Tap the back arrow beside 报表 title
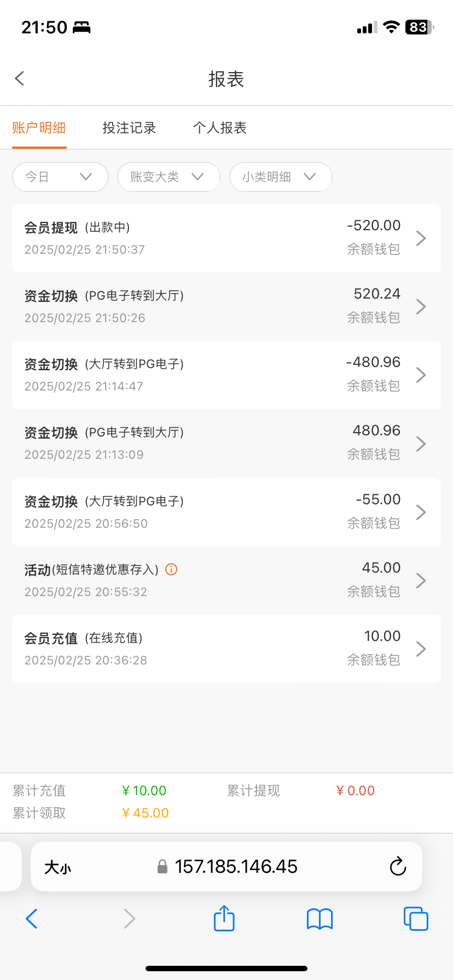The height and width of the screenshot is (980, 453). point(20,79)
